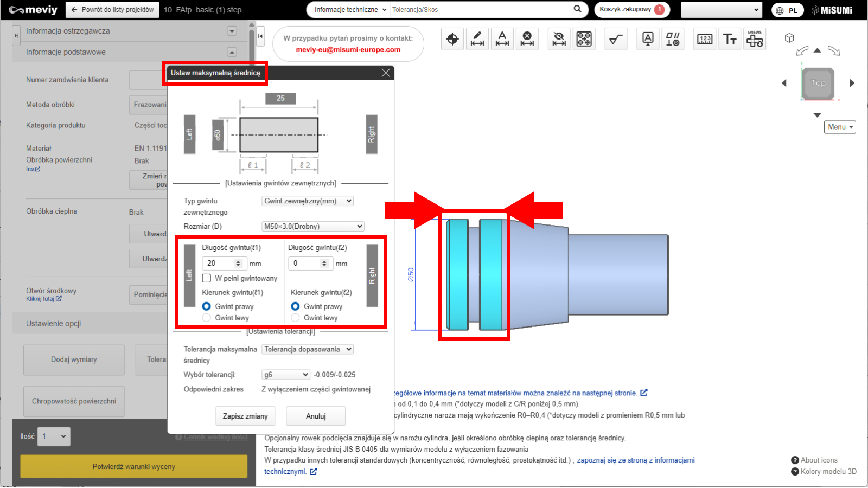
Task: Open the surface roughness checkmark tool
Action: coord(616,39)
